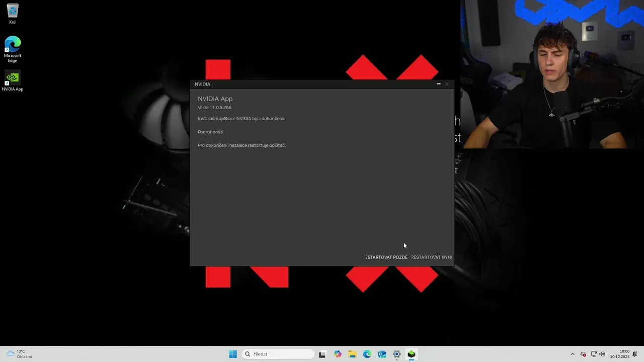Select Microsoft Edge desktop shortcut
Viewport: 644px width, 362px height.
pyautogui.click(x=13, y=49)
